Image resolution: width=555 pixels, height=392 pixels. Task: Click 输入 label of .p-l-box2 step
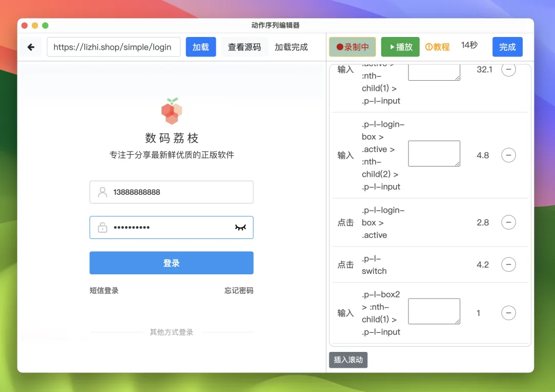(x=345, y=313)
